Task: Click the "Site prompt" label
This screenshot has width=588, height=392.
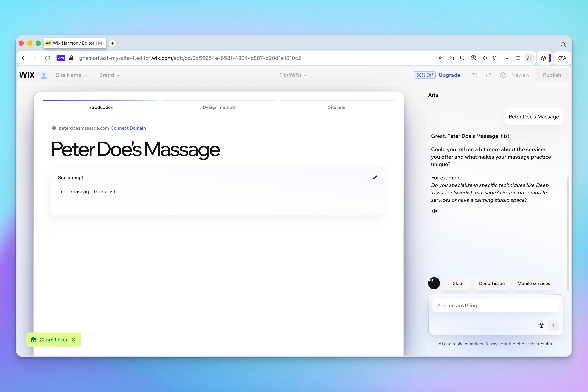Action: [70, 178]
